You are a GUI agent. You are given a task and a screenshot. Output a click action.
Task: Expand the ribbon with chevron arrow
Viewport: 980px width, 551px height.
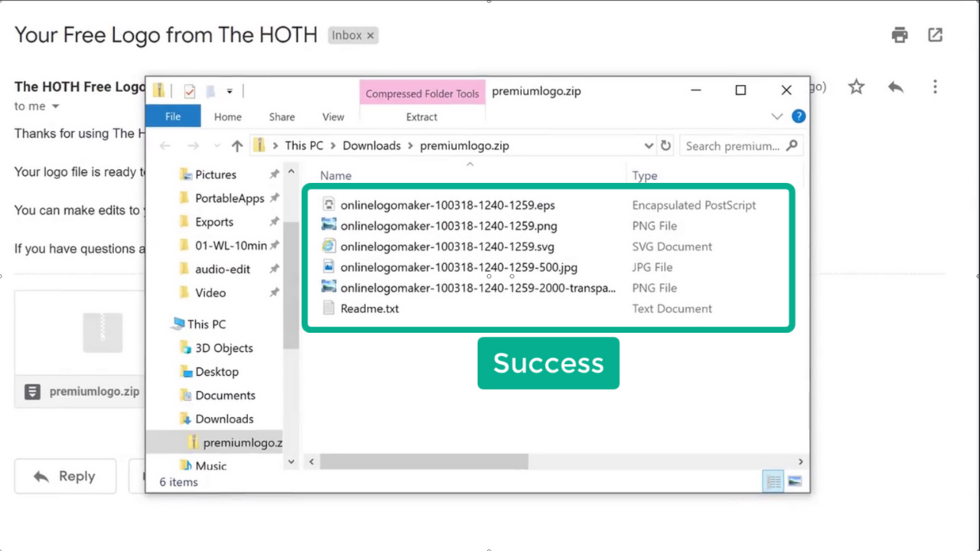777,116
